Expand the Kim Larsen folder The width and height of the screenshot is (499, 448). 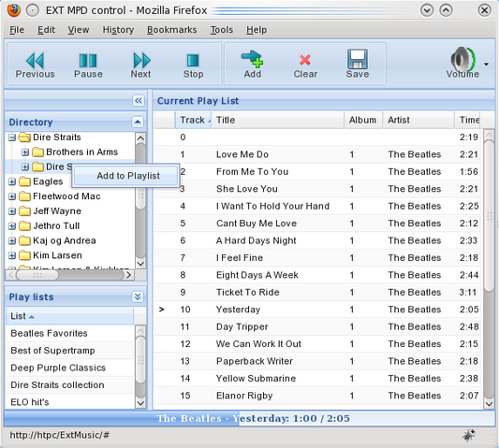[12, 255]
